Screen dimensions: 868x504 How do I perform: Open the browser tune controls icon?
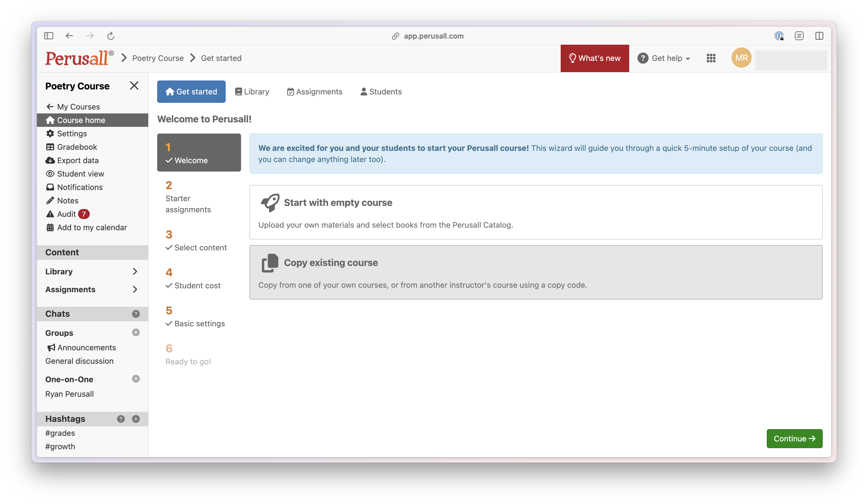(799, 36)
